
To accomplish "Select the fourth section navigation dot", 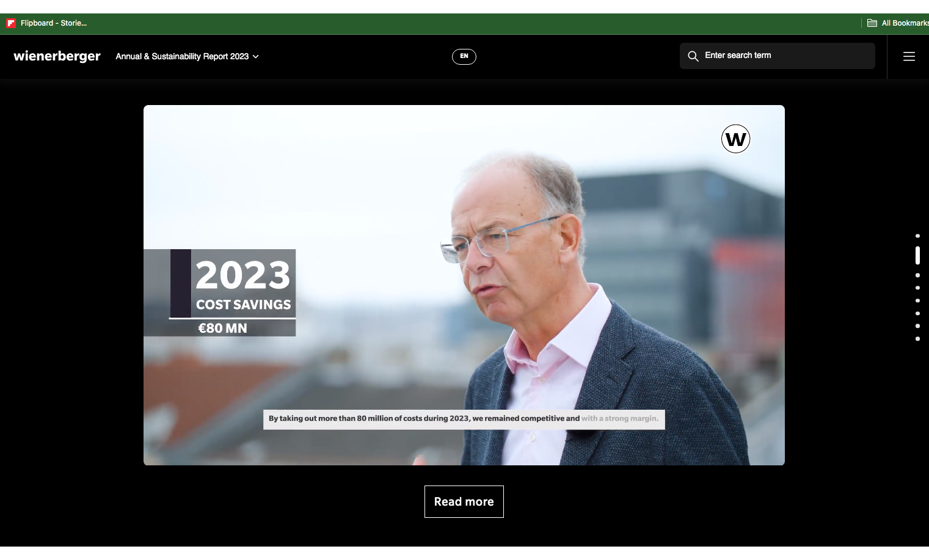I will click(917, 288).
